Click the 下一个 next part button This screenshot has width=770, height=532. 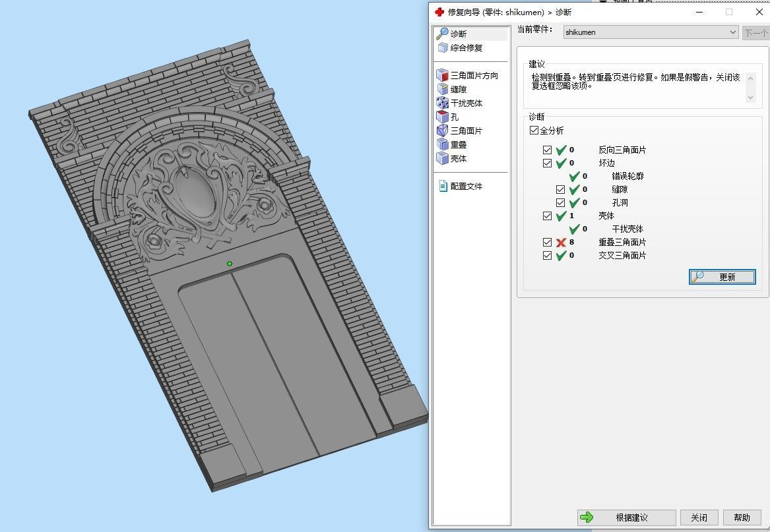click(755, 33)
